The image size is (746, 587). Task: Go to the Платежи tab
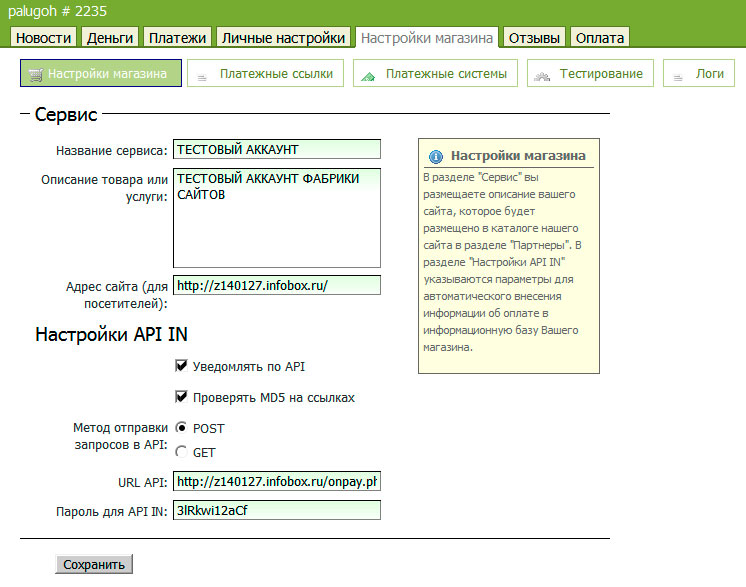click(x=178, y=38)
